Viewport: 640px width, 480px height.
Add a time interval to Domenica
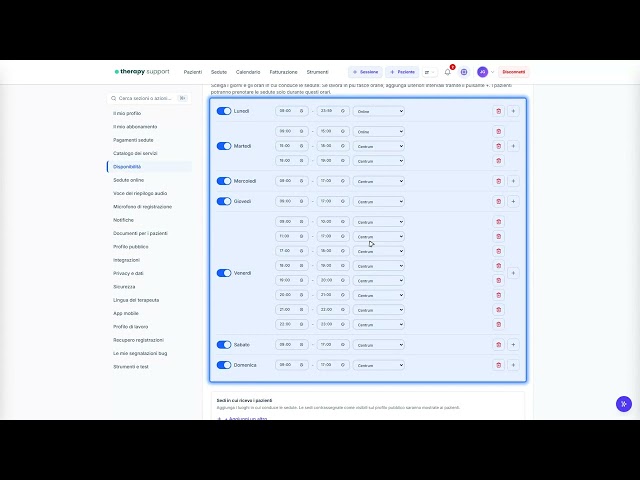tap(513, 365)
